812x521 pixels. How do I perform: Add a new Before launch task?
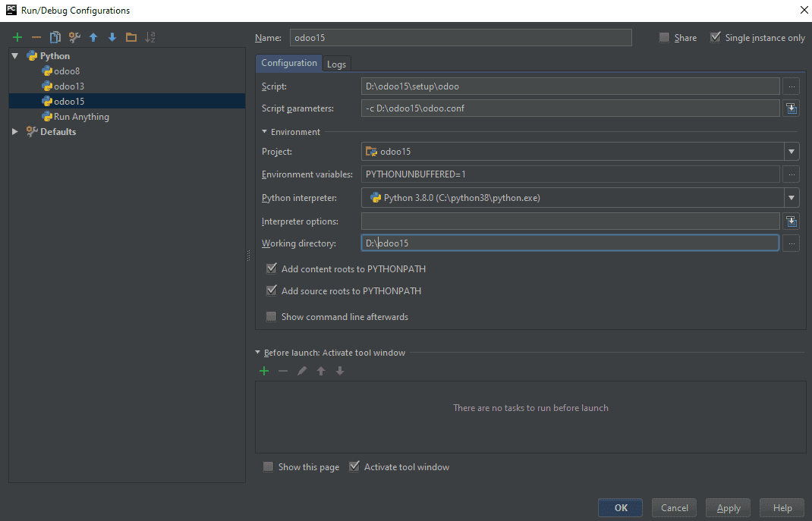tap(264, 371)
